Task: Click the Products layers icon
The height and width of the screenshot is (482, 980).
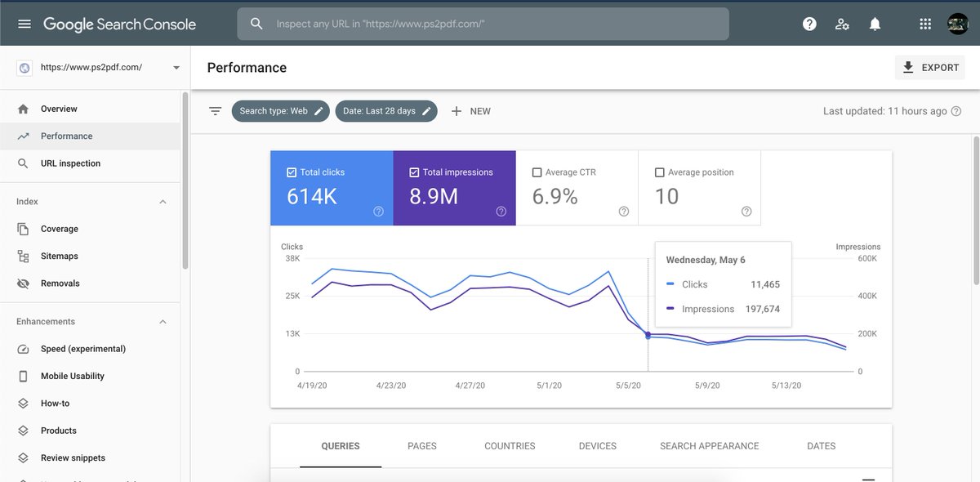Action: click(x=24, y=431)
